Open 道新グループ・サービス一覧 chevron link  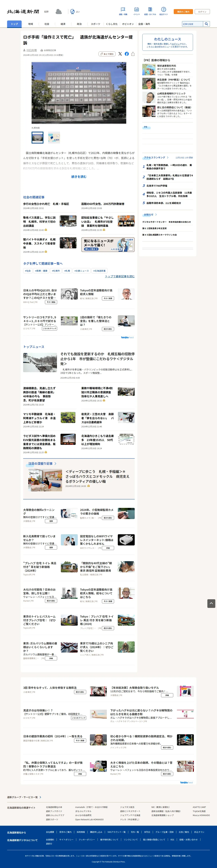(x=40, y=797)
